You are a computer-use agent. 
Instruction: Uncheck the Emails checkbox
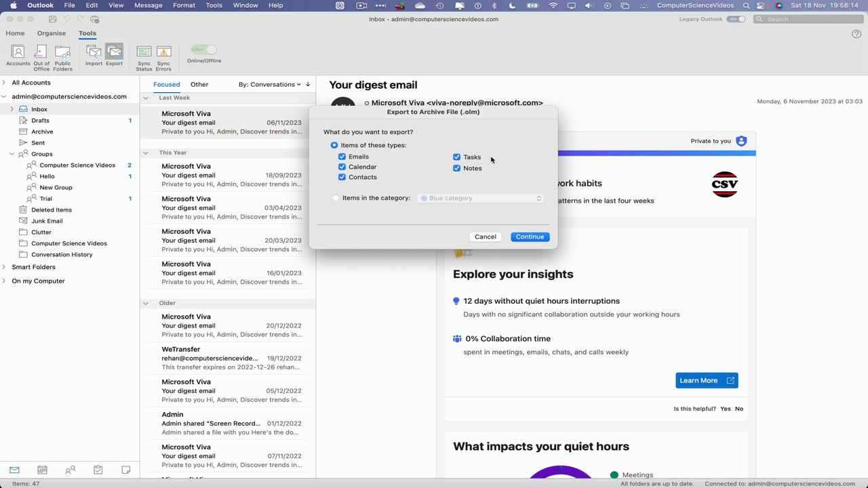pyautogui.click(x=342, y=157)
